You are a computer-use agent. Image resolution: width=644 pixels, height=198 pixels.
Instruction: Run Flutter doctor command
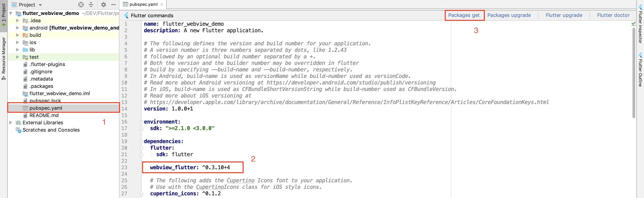pos(613,15)
